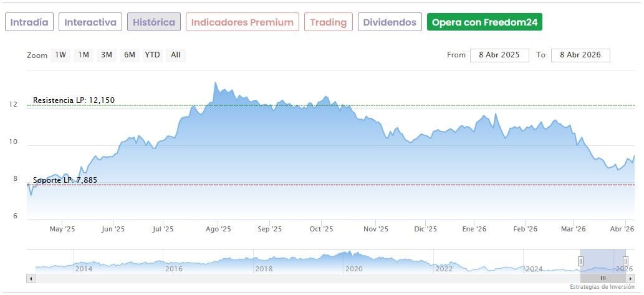Show the Dividendos tab

390,22
